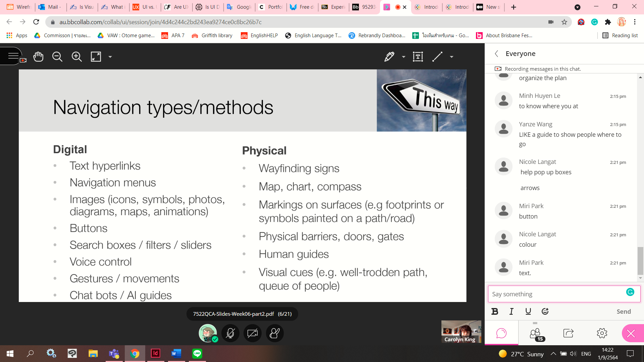Switch to the chat panel tab
The image size is (644, 362).
(501, 333)
